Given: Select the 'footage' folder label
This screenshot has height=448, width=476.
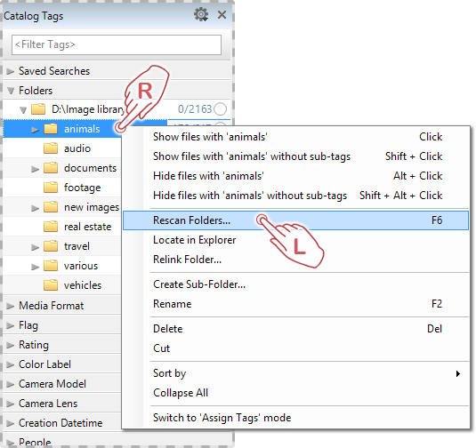Looking at the screenshot, I should [82, 188].
